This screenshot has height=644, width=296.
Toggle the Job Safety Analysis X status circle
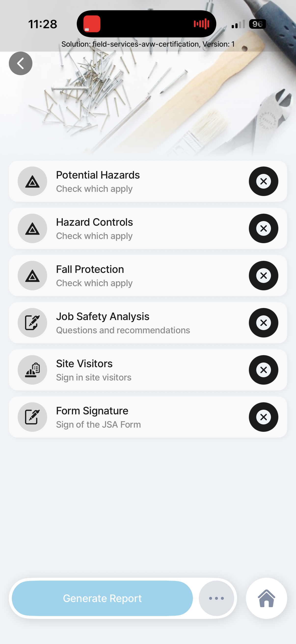tap(263, 323)
